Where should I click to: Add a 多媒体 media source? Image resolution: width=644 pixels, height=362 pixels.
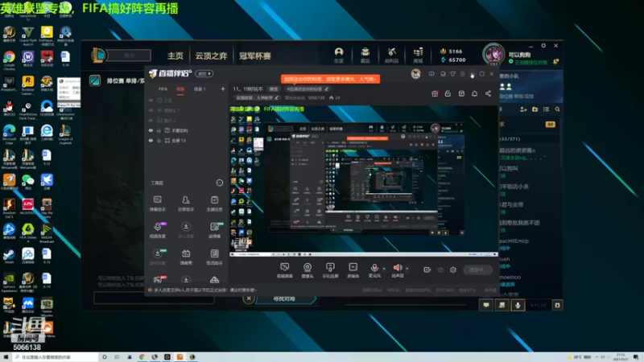coord(353,270)
